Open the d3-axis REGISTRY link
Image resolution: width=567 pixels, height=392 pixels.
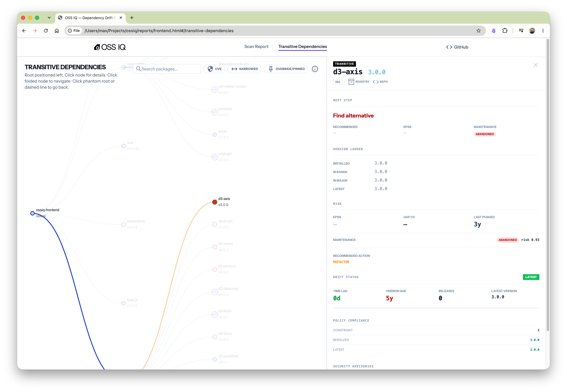click(359, 82)
